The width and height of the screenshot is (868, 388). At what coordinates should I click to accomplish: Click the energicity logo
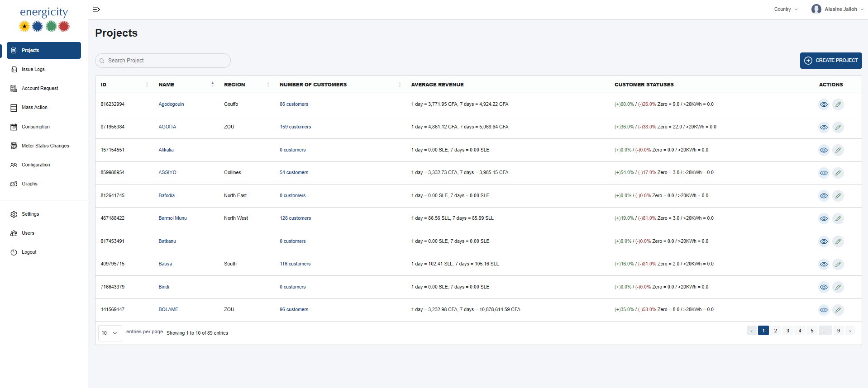tap(44, 19)
